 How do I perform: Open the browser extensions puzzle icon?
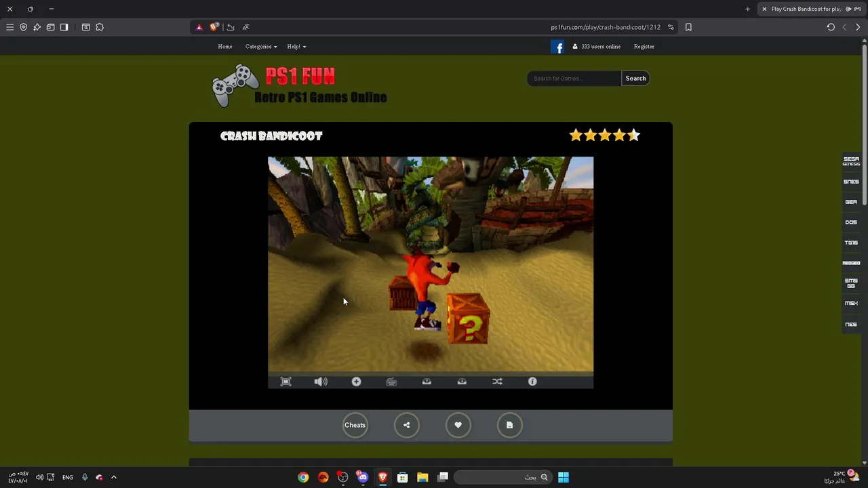100,27
